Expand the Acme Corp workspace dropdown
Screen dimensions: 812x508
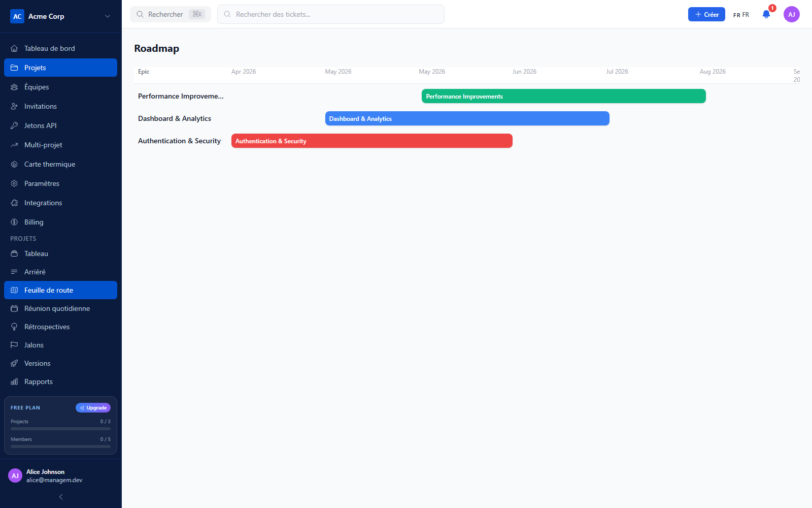(108, 16)
